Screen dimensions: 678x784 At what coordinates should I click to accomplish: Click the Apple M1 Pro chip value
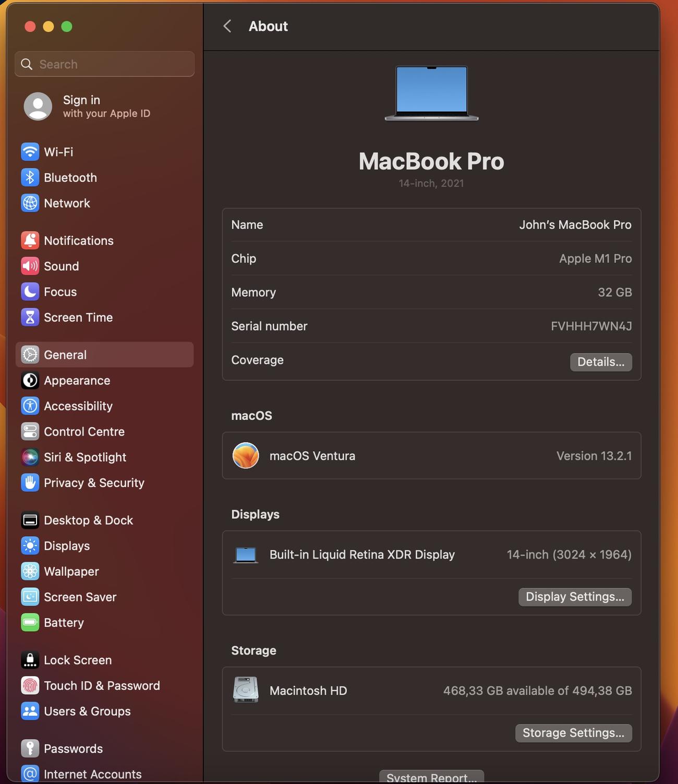coord(595,259)
